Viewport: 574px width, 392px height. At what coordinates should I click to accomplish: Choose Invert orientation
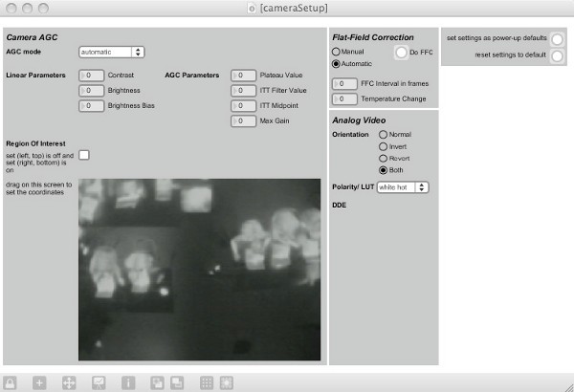click(x=383, y=146)
